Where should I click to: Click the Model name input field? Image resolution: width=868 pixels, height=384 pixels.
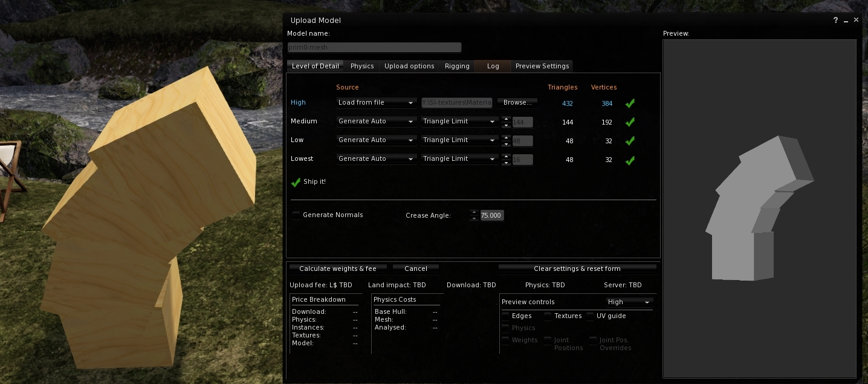coord(374,47)
